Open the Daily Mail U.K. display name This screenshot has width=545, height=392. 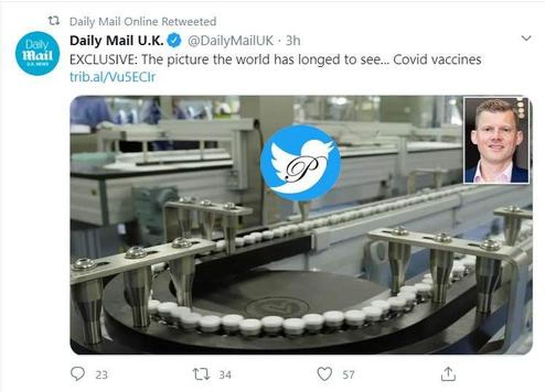(116, 41)
